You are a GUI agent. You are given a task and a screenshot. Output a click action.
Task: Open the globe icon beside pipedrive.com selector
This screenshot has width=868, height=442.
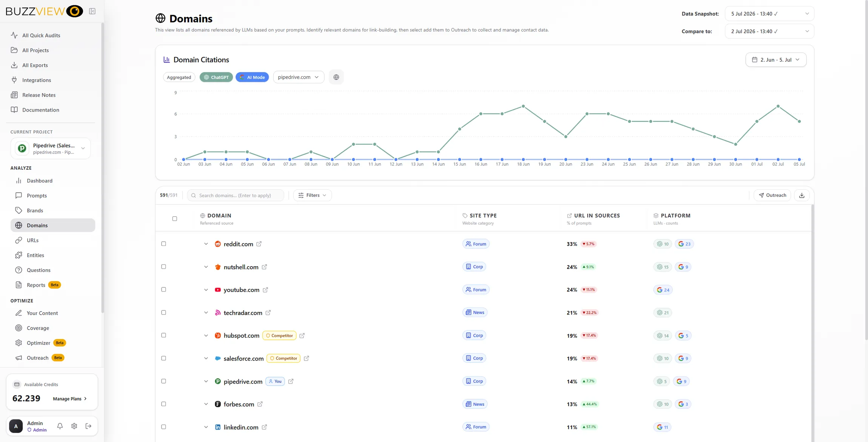(x=336, y=77)
